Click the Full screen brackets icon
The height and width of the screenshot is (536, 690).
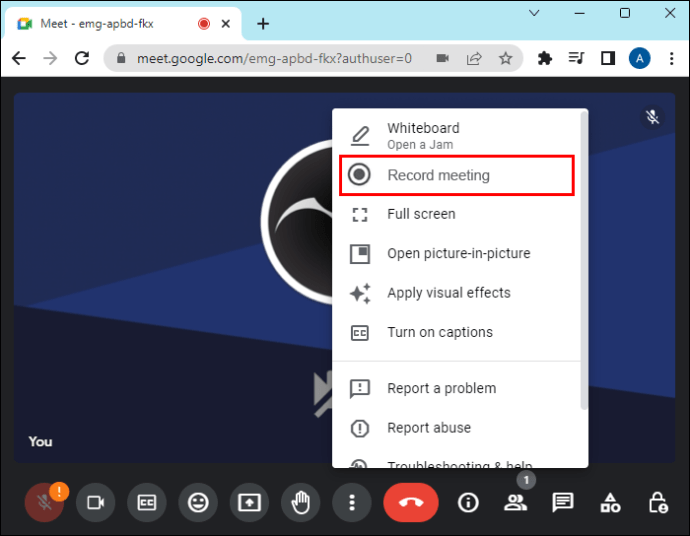tap(360, 215)
